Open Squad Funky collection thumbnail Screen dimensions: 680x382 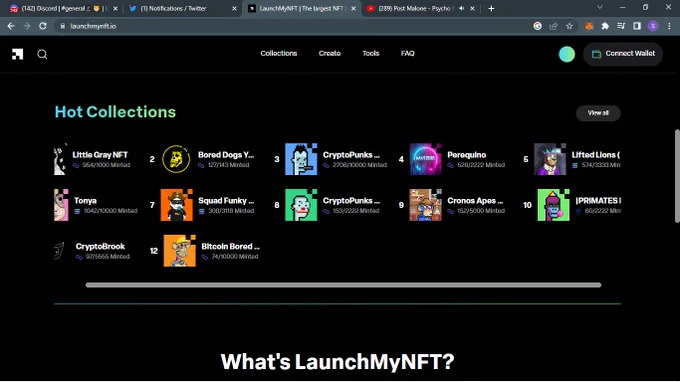pyautogui.click(x=177, y=205)
